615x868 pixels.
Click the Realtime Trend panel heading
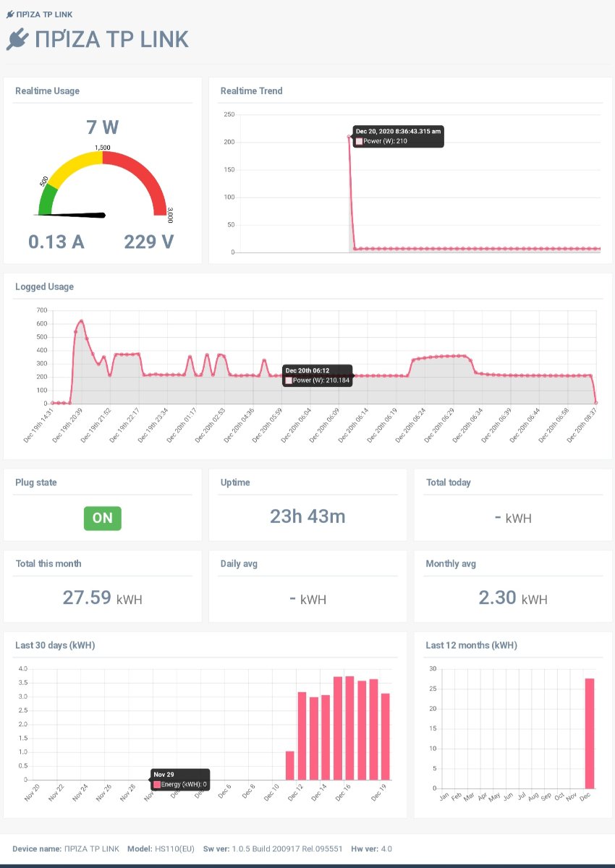click(252, 91)
